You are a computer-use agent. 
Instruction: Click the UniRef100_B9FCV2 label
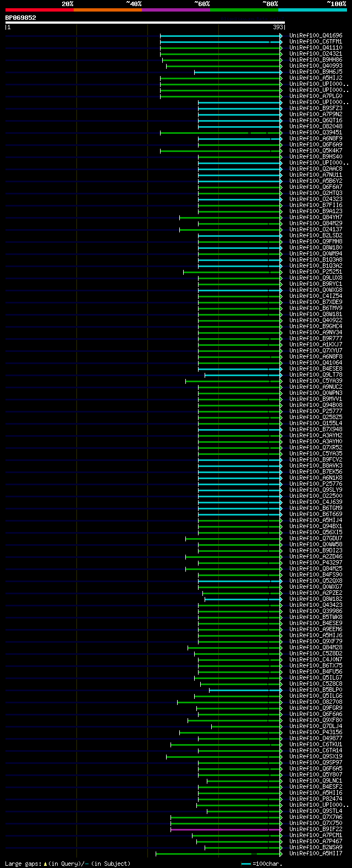[x=316, y=460]
